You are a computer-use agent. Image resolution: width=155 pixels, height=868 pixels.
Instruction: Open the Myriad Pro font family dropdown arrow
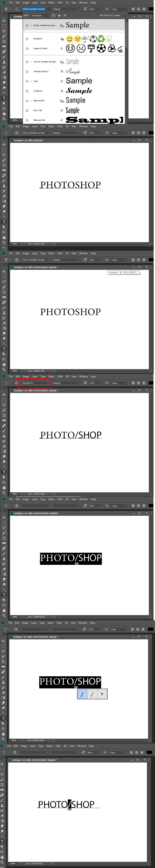pos(49,383)
